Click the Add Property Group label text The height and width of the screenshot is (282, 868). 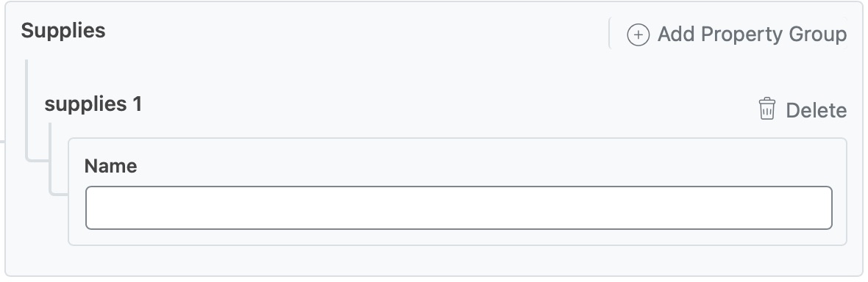(752, 35)
